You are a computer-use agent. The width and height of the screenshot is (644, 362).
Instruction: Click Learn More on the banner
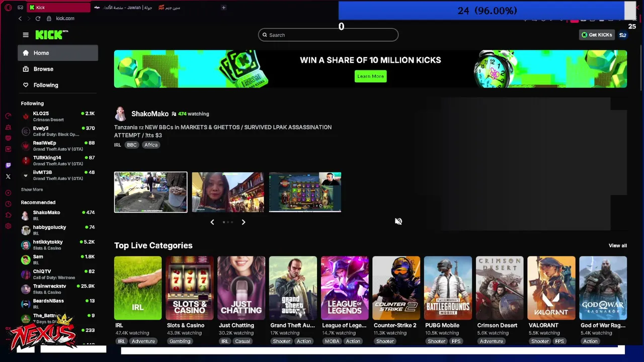pos(371,76)
